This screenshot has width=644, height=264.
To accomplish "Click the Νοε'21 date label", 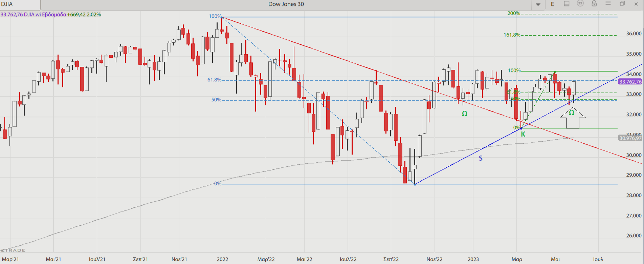I will 179,259.
